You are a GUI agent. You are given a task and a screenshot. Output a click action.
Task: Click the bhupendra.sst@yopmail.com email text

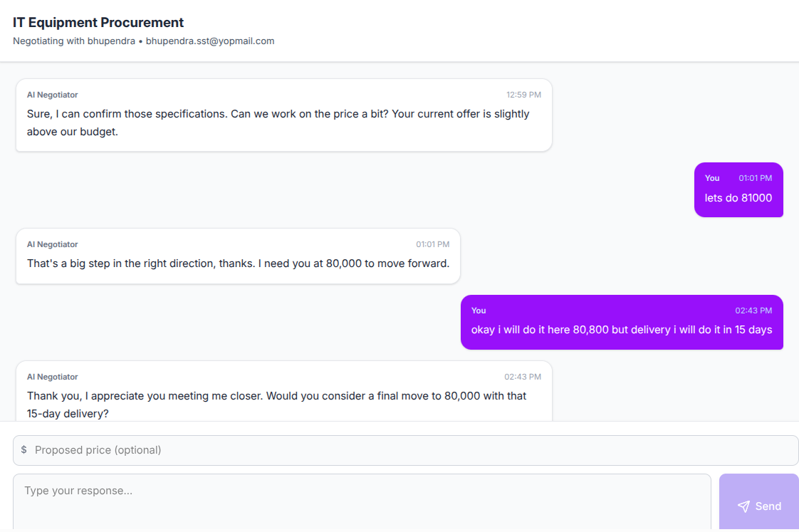click(x=210, y=41)
